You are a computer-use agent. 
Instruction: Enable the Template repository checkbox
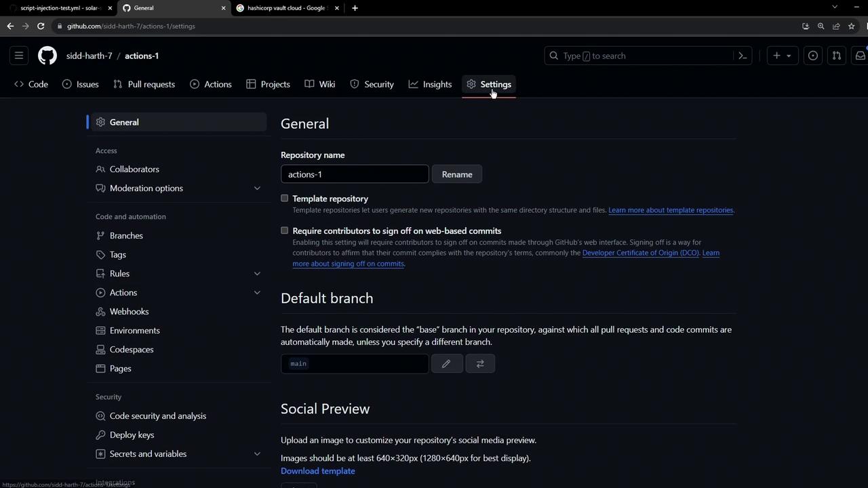coord(285,198)
